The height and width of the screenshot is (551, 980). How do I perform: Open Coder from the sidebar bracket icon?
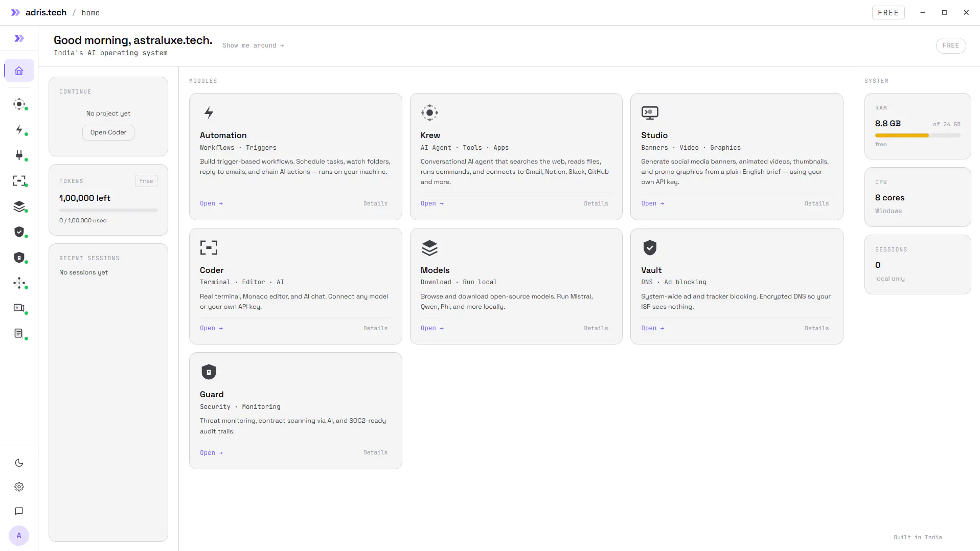pos(19,180)
